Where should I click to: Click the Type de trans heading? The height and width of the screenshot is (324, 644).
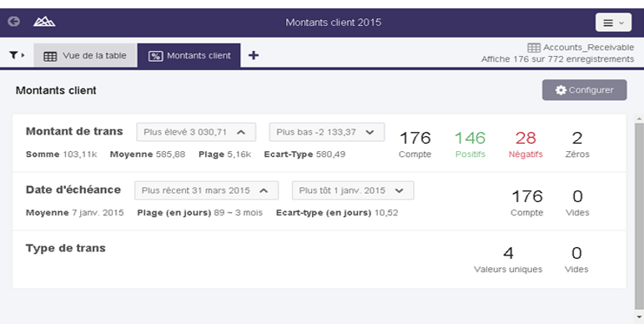[x=66, y=248]
